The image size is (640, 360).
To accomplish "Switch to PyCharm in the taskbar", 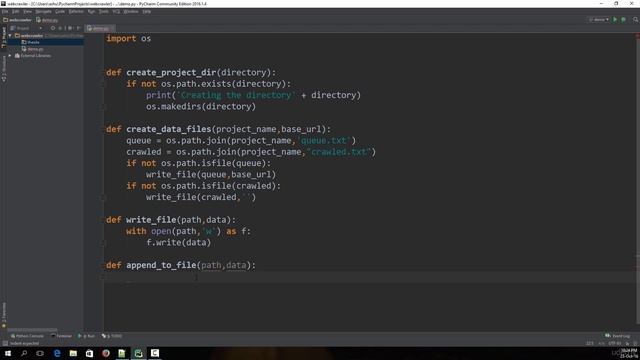I will (138, 353).
